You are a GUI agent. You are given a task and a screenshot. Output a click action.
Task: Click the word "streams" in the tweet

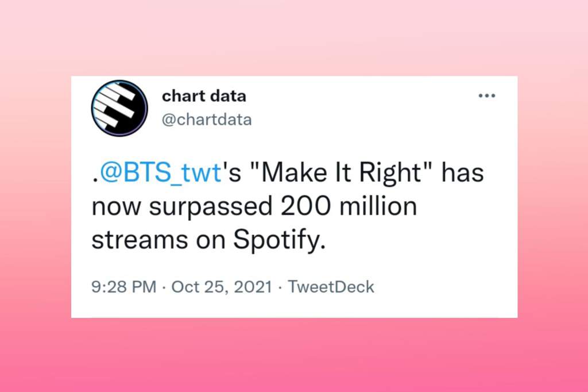(140, 240)
